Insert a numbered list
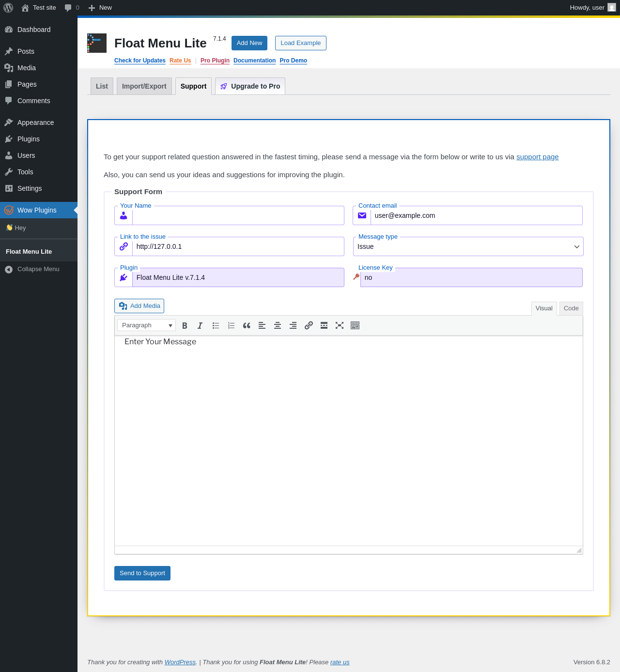Viewport: 620px width, 672px height. 231,325
